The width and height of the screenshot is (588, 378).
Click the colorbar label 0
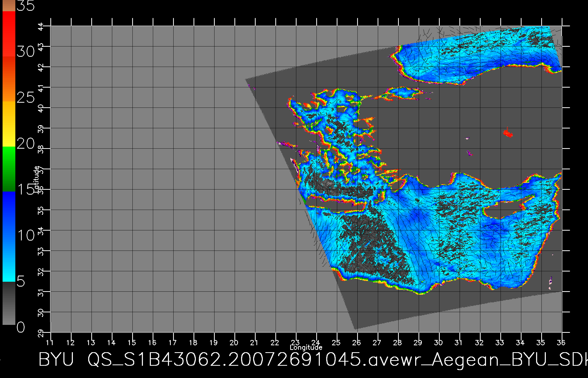click(21, 327)
